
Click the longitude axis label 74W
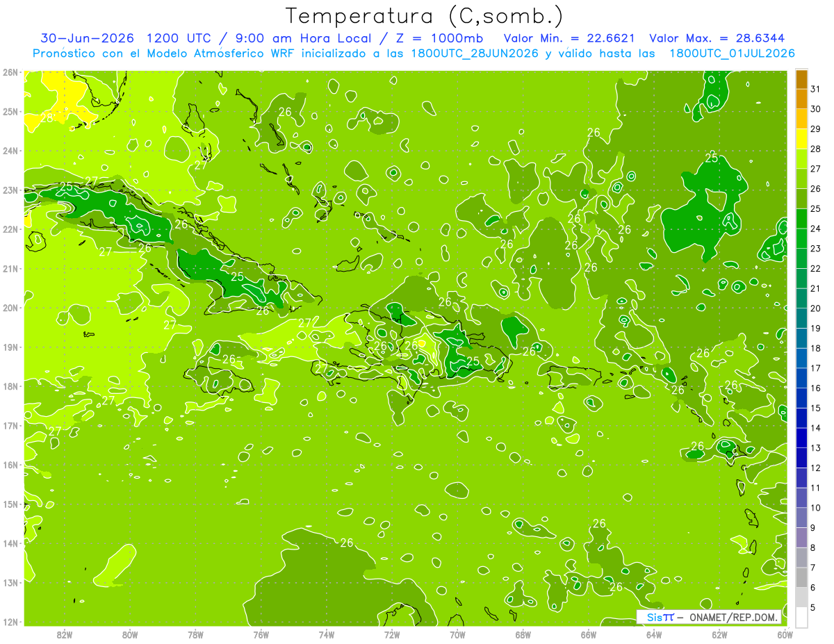pos(327,634)
